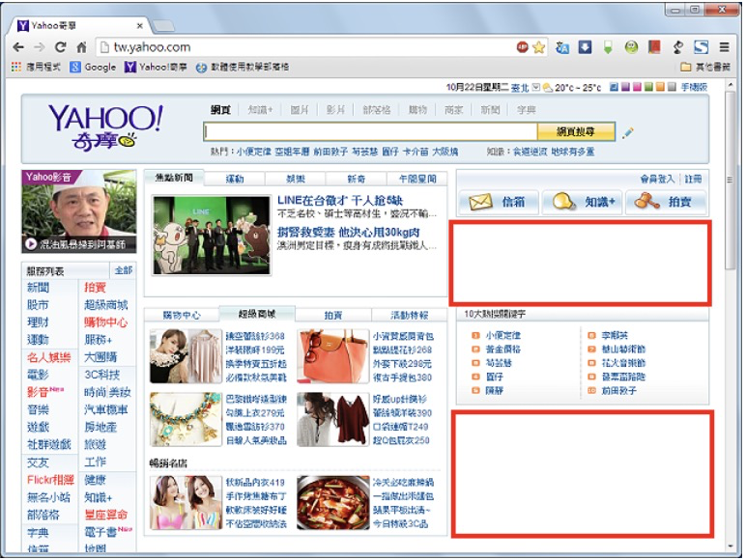The height and width of the screenshot is (560, 746).
Task: Switch to the 活動特報 shopping tab
Action: (x=410, y=315)
